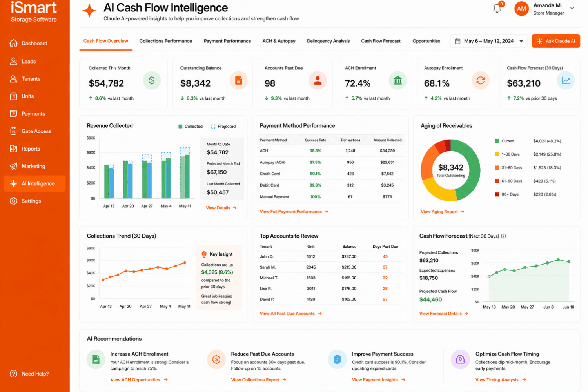
Task: Click the Reduce Past Due Accounts dollar icon
Action: [x=216, y=359]
